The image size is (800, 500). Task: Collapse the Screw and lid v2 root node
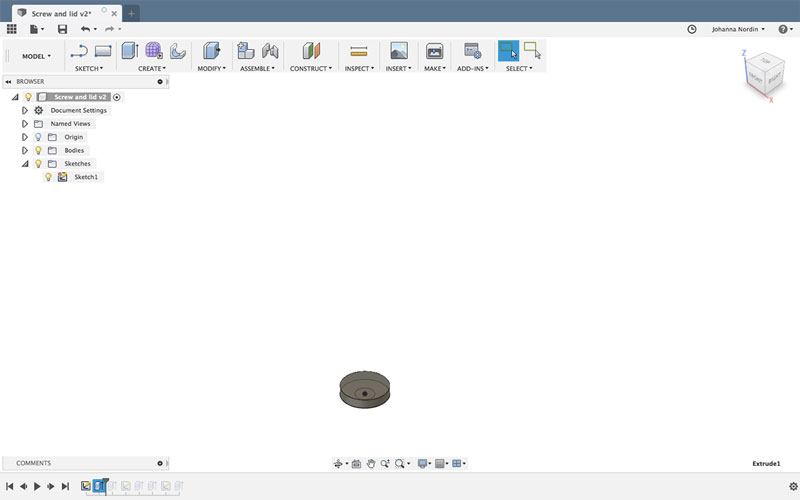click(15, 97)
